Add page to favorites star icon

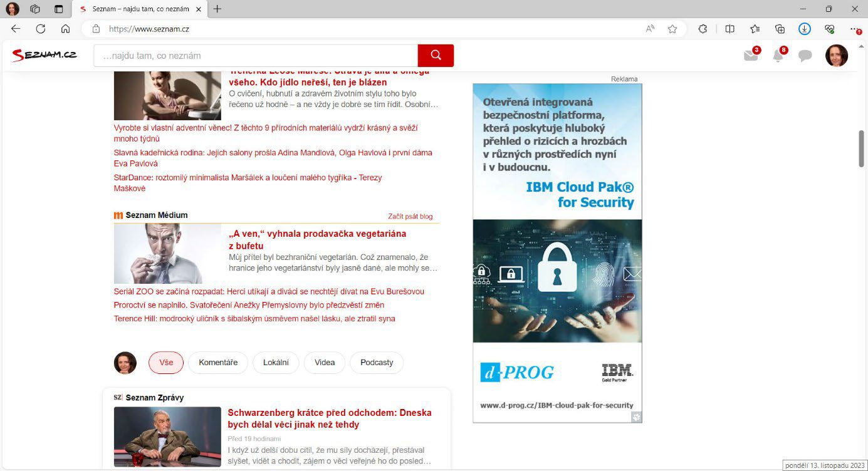(672, 29)
